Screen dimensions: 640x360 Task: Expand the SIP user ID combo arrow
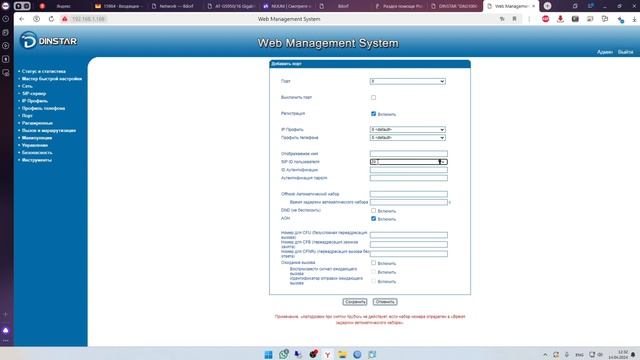coord(444,162)
